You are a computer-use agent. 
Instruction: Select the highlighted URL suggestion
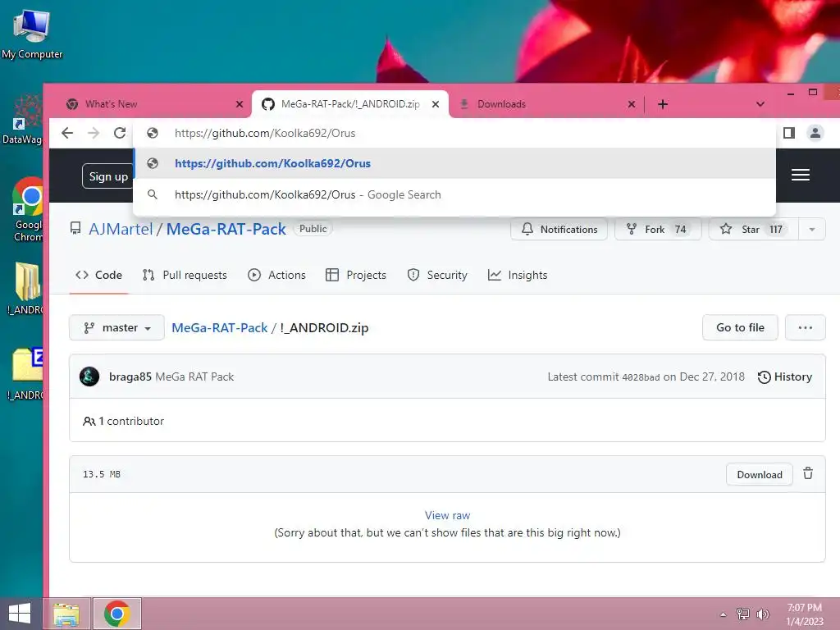pyautogui.click(x=454, y=163)
